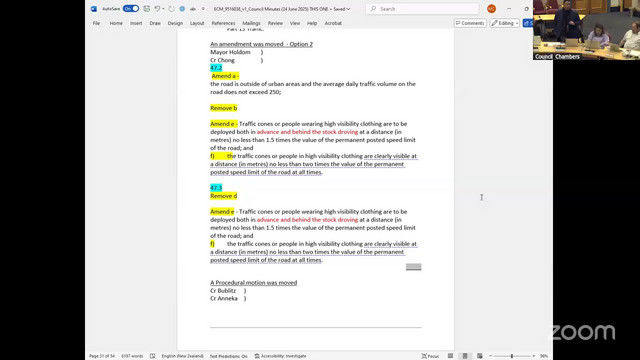Viewport: 640px width, 360px height.
Task: Switch to Read Mode view icon
Action: click(x=450, y=356)
